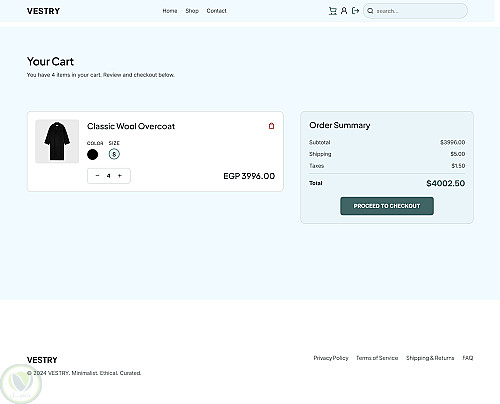Go to the Home menu item
Image resolution: width=500 pixels, height=404 pixels.
coord(170,11)
